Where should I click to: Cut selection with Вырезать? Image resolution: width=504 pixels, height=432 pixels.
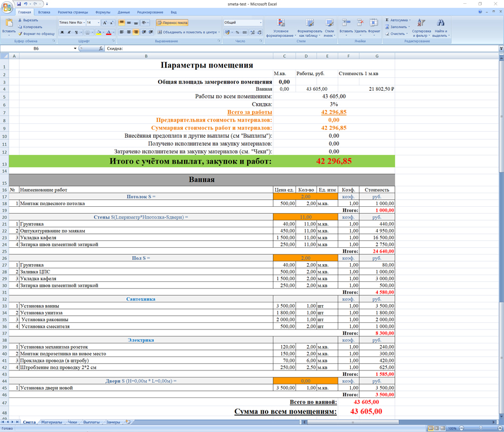(x=28, y=20)
